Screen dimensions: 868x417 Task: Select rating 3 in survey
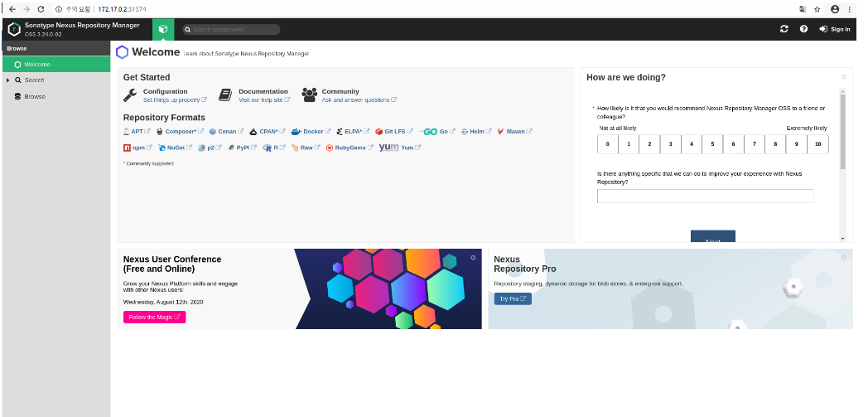[670, 144]
